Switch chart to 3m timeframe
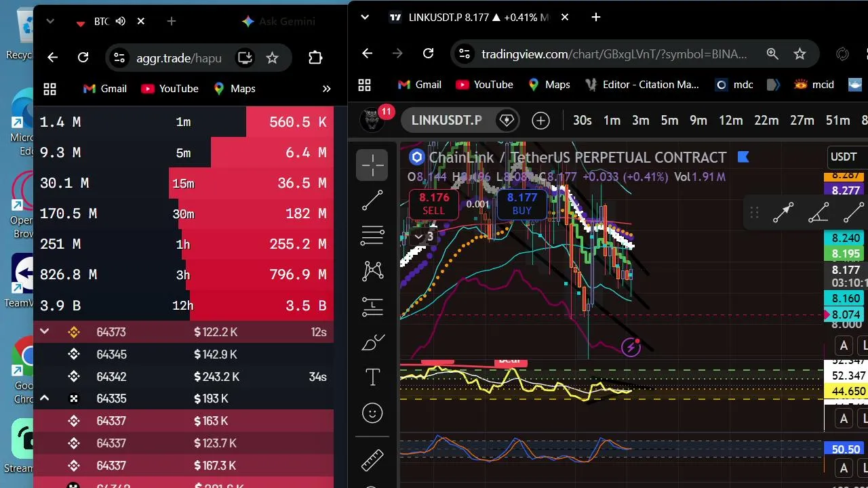This screenshot has width=868, height=488. [x=641, y=121]
